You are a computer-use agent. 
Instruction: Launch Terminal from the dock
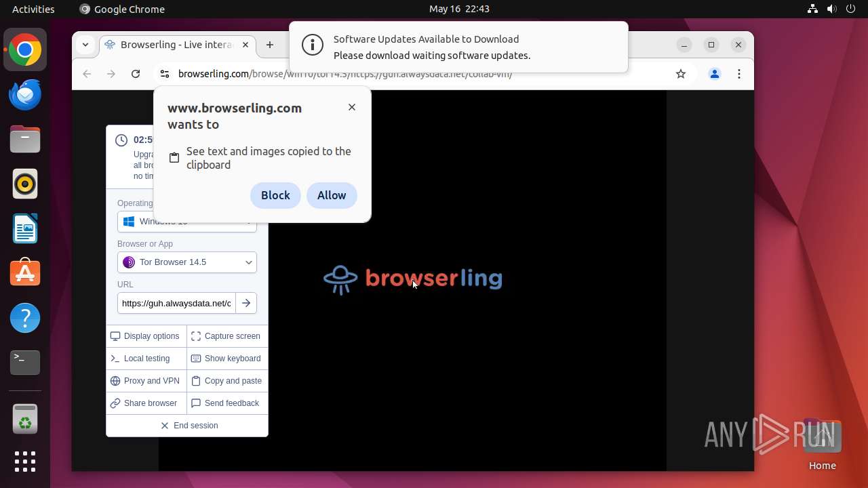[x=25, y=363]
